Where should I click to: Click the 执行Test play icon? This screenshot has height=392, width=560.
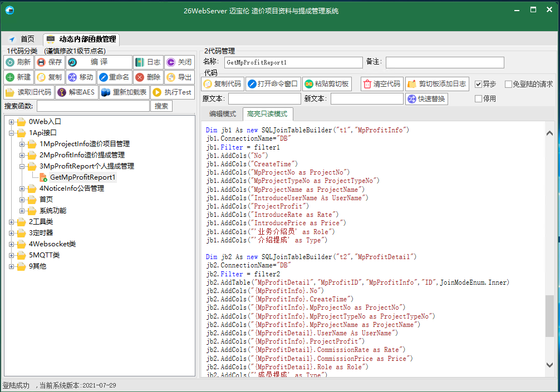[x=173, y=92]
